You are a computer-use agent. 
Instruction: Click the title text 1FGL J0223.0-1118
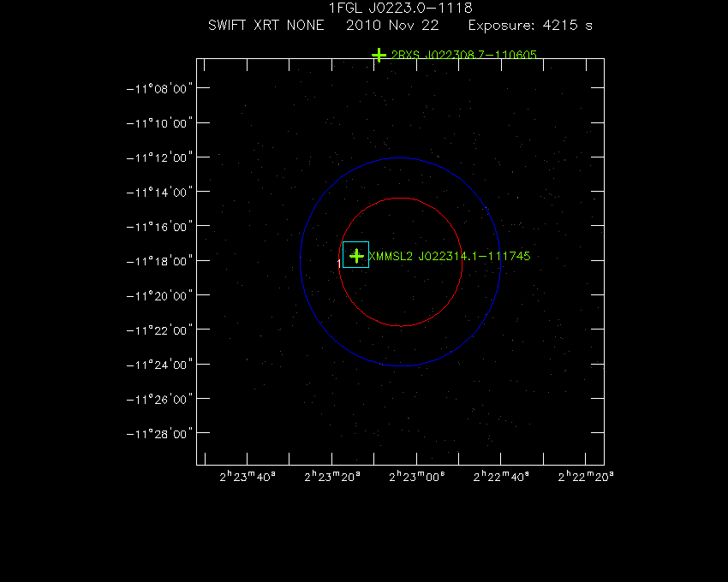(x=400, y=8)
